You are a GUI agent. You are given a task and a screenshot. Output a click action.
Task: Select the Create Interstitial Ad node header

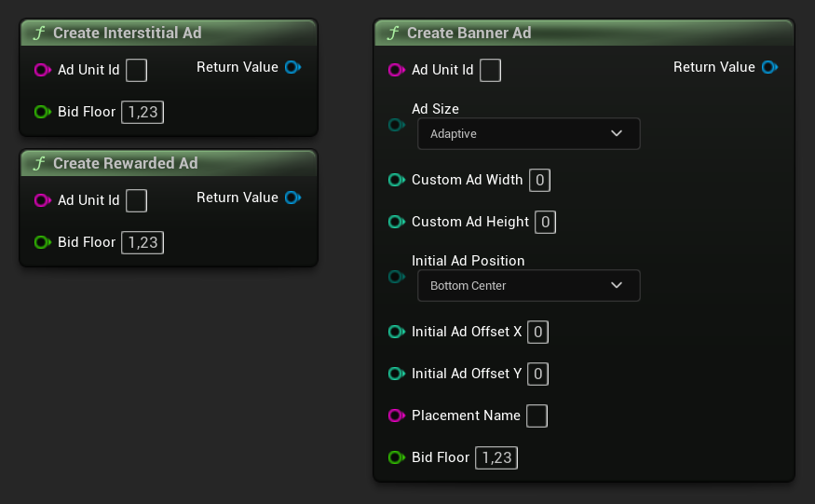point(127,33)
